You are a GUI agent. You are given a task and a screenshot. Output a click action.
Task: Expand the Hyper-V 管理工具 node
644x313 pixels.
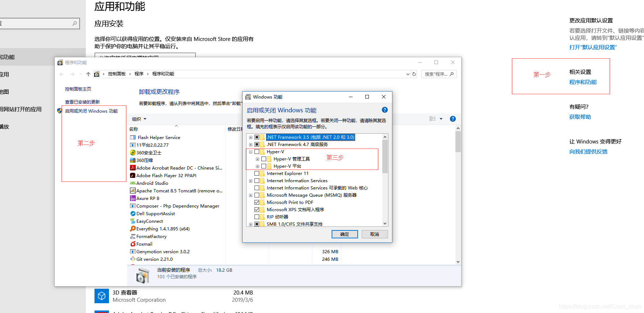257,159
